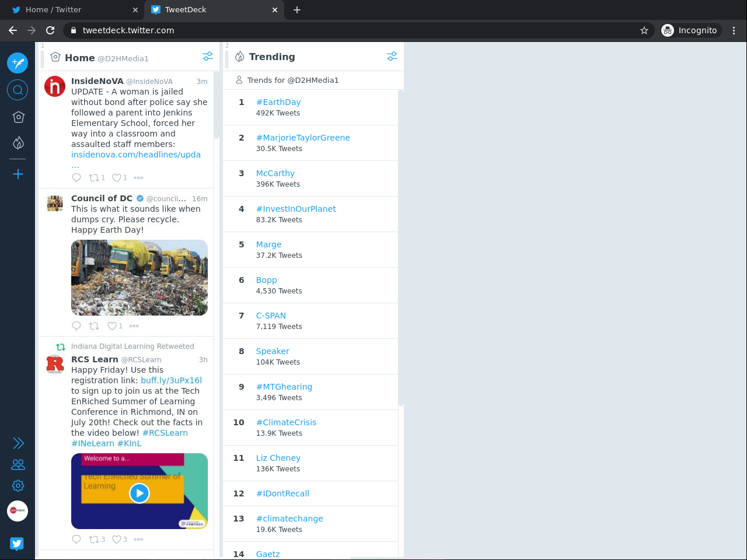Open a new browser tab
The height and width of the screenshot is (560, 747).
[x=297, y=10]
